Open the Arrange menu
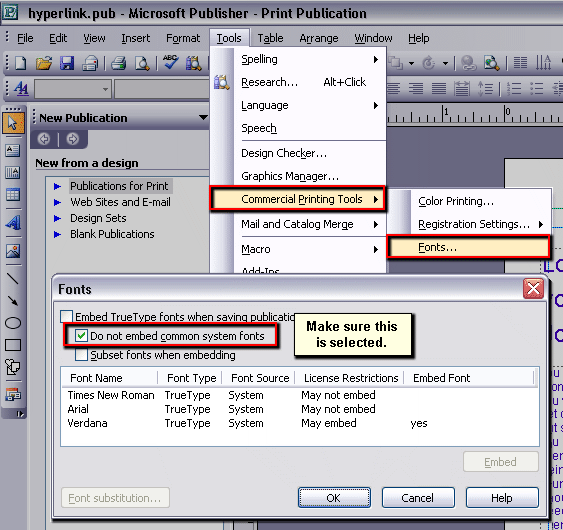 (x=318, y=38)
